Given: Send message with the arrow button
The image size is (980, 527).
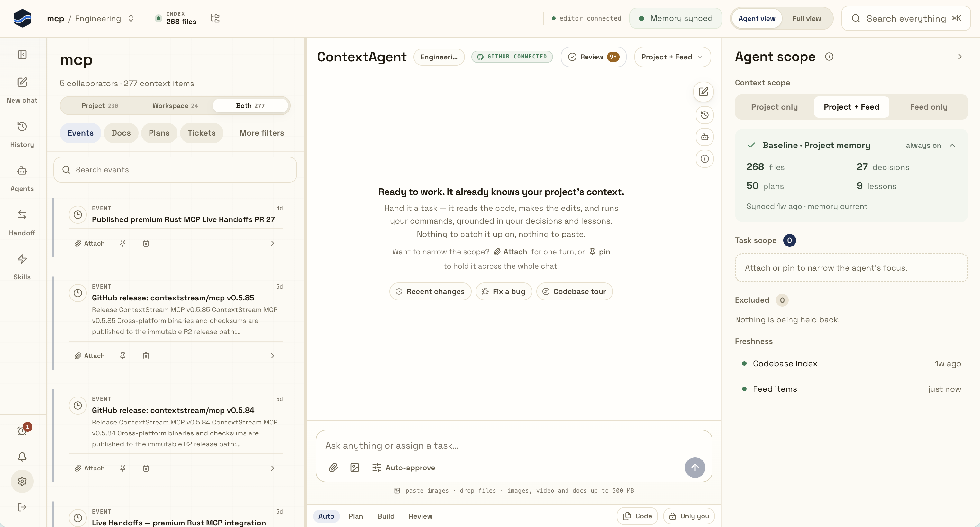Looking at the screenshot, I should [x=695, y=467].
